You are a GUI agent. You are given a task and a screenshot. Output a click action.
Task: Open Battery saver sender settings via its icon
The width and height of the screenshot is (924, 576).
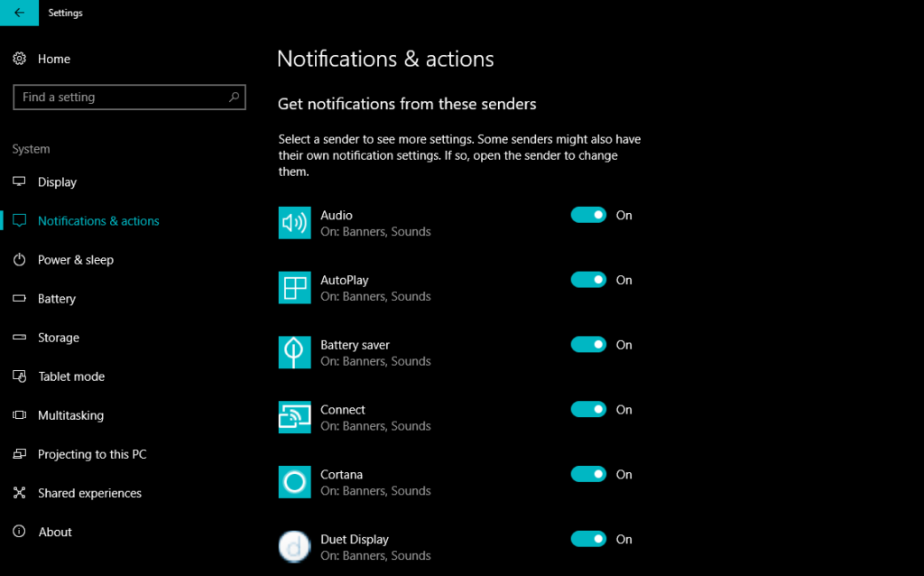point(294,351)
